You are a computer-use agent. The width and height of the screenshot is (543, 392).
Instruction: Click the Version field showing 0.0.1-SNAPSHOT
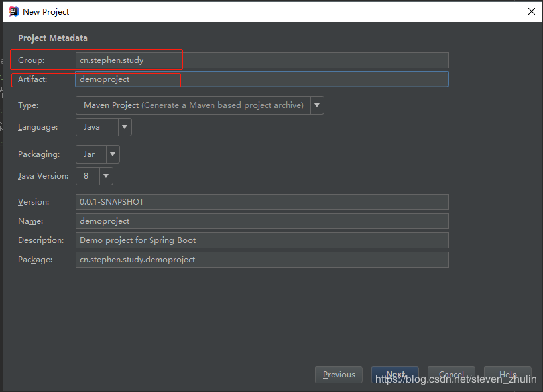[x=262, y=201]
